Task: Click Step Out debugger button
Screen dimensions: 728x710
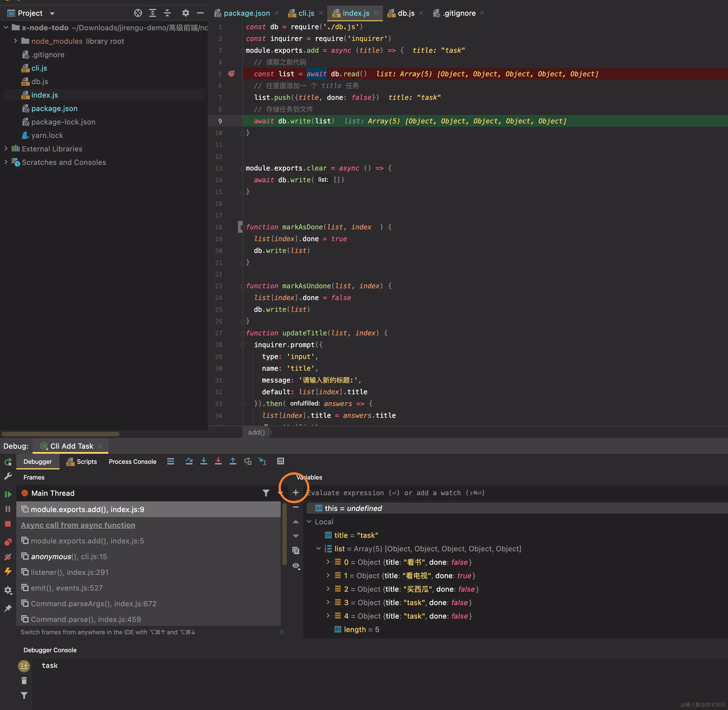Action: [x=233, y=461]
